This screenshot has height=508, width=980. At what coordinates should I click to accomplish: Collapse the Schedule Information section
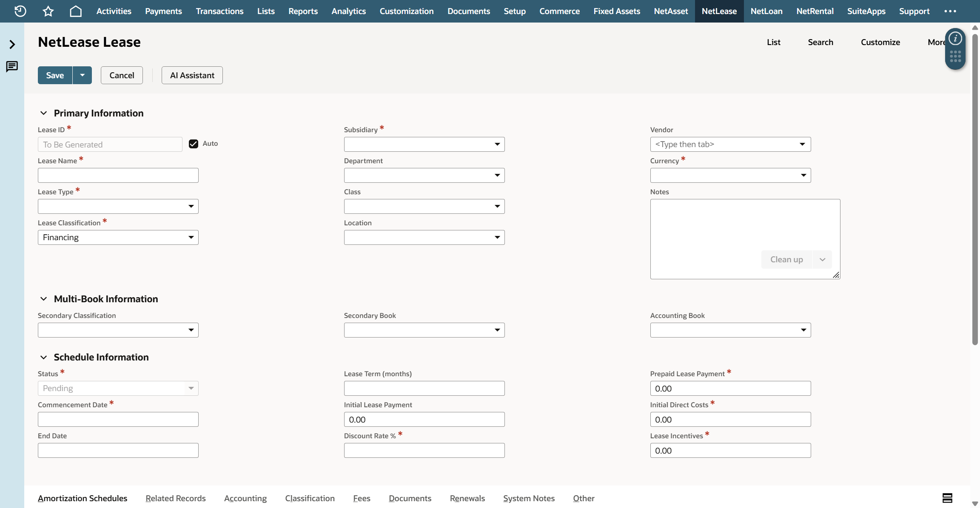coord(43,357)
